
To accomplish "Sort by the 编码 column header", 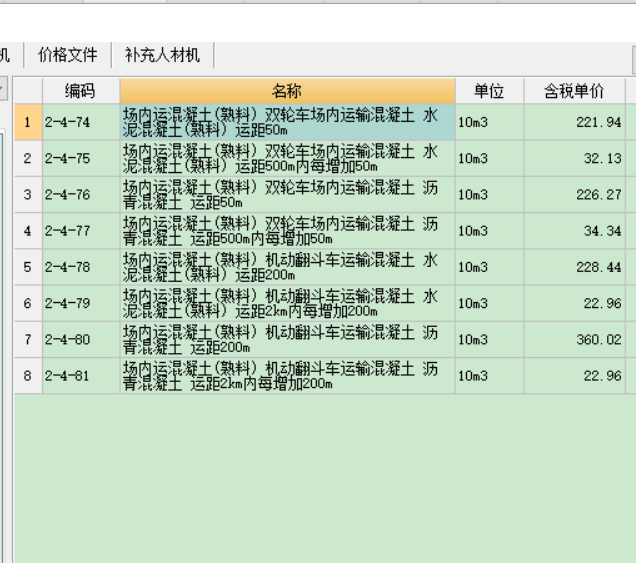I will coord(81,91).
